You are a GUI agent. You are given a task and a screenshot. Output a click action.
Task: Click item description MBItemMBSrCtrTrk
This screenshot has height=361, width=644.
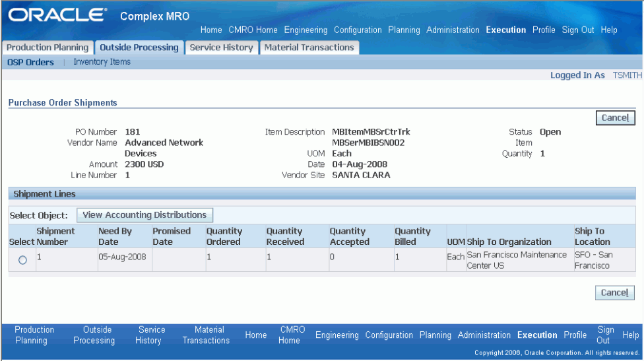(371, 132)
